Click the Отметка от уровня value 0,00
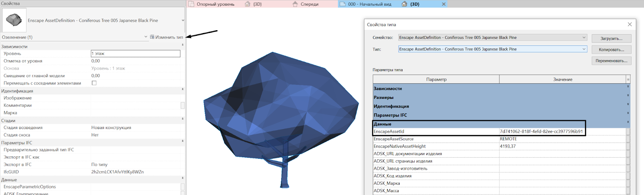644x195 pixels. tap(95, 61)
